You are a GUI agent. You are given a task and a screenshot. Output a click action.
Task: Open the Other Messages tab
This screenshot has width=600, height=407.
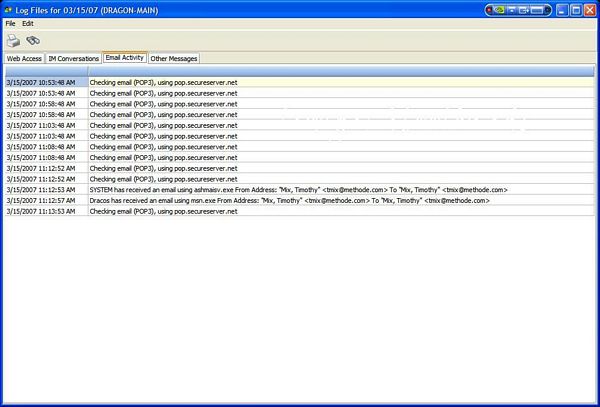coord(174,59)
